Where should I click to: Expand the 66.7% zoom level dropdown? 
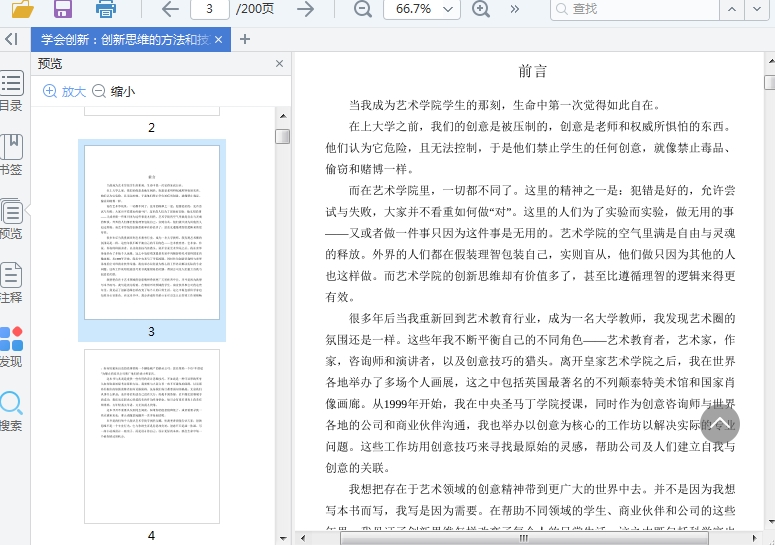449,9
